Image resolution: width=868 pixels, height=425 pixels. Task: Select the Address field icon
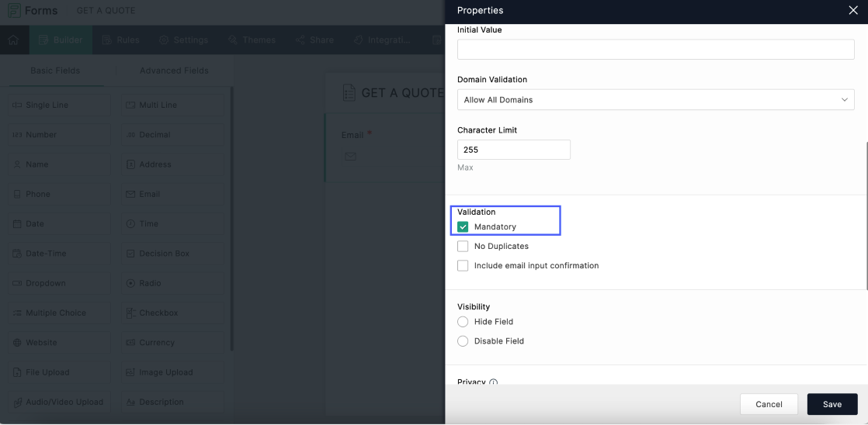[130, 164]
